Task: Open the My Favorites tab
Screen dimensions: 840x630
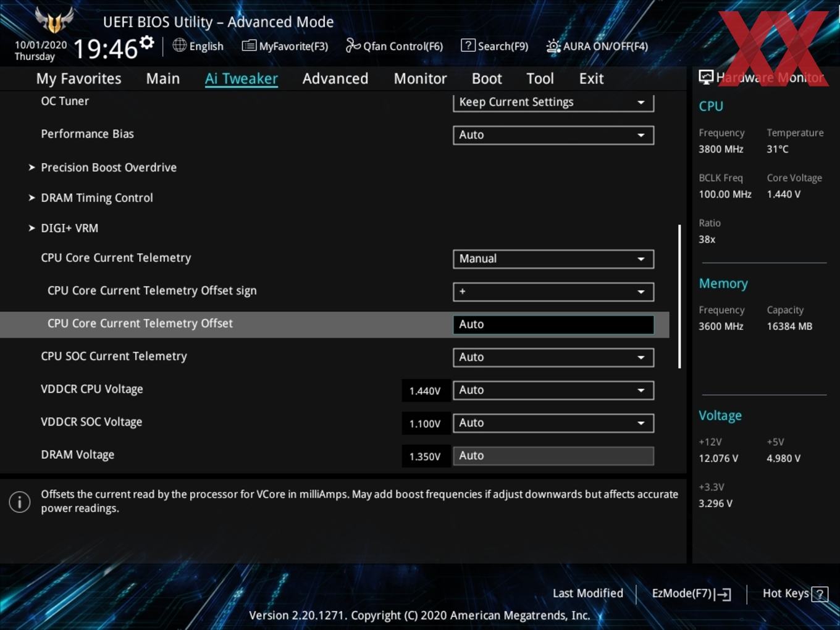Action: pyautogui.click(x=78, y=79)
